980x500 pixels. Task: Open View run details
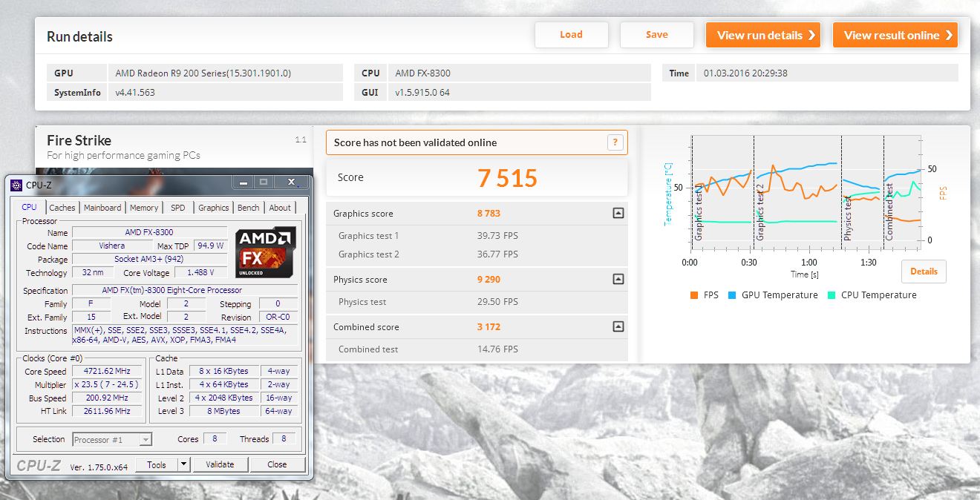[x=763, y=35]
